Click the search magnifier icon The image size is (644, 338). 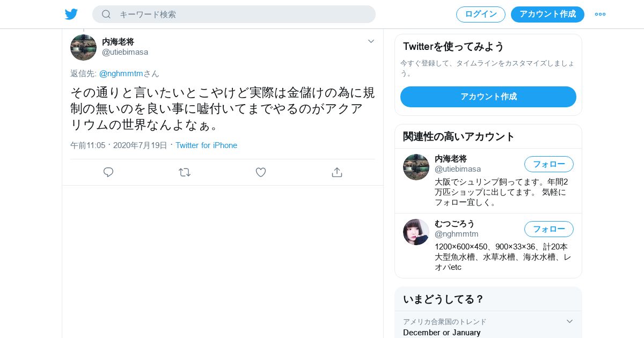(106, 14)
